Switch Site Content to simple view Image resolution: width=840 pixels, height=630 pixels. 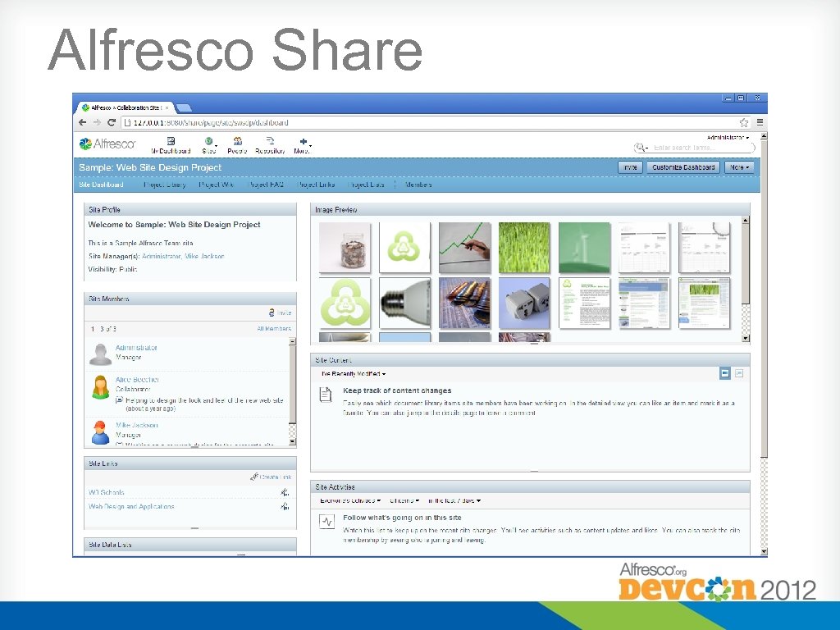pos(725,373)
